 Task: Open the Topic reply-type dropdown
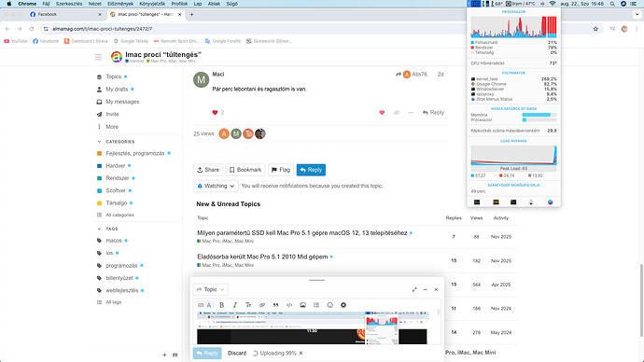(x=211, y=290)
